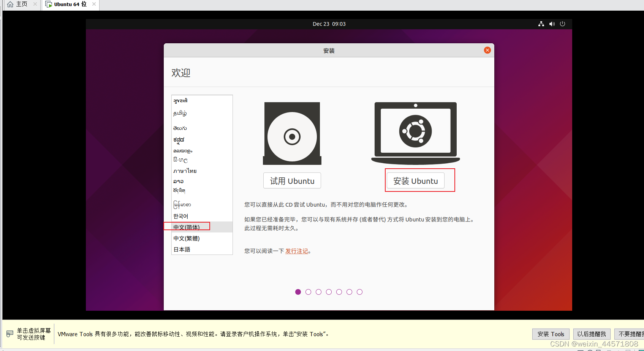
Task: Select தமிழ் in the language list
Action: click(202, 113)
